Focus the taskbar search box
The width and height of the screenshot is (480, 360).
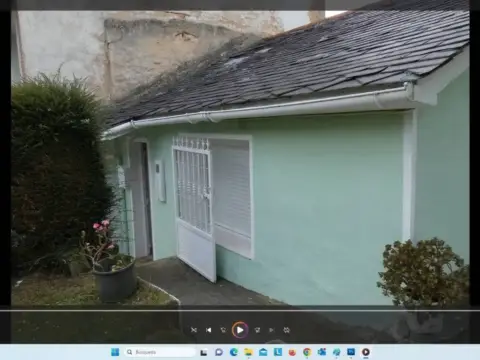click(160, 352)
